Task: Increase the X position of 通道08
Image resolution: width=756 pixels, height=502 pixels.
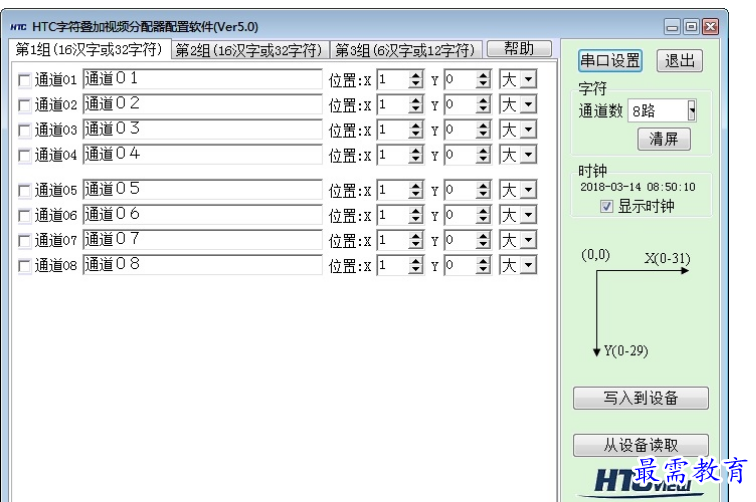Action: (x=416, y=261)
